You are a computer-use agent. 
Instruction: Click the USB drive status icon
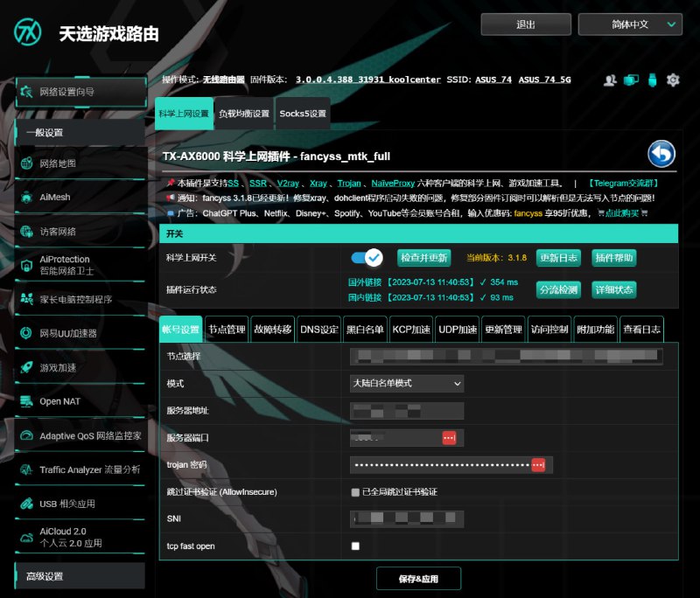pyautogui.click(x=652, y=80)
